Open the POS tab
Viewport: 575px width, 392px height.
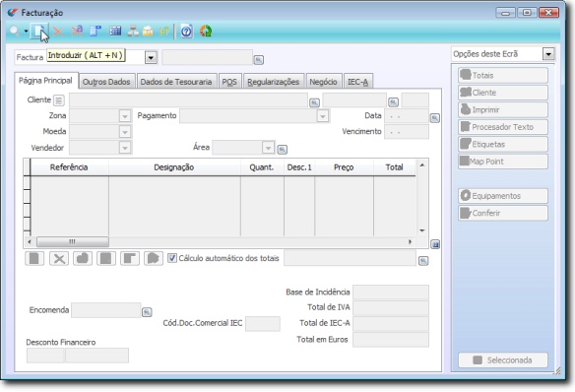click(229, 82)
